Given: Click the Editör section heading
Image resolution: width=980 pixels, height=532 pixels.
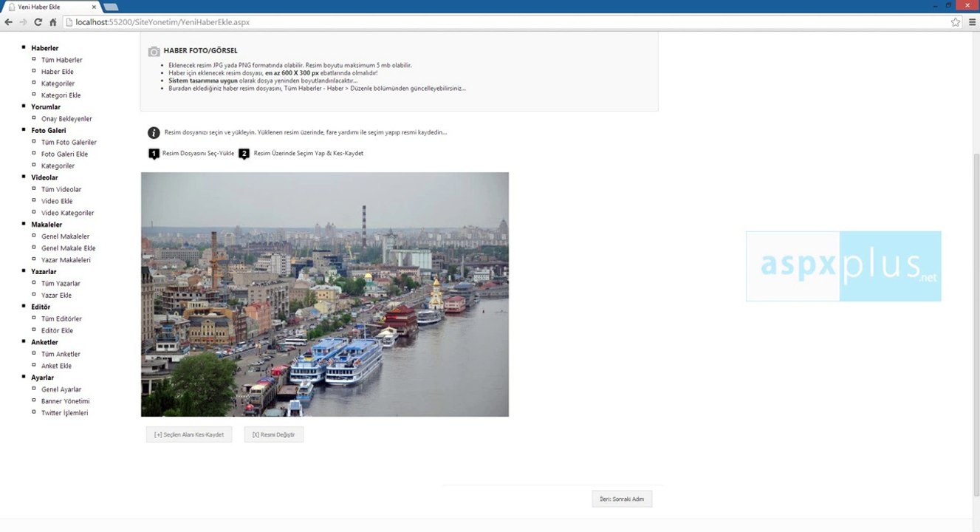Looking at the screenshot, I should 41,307.
